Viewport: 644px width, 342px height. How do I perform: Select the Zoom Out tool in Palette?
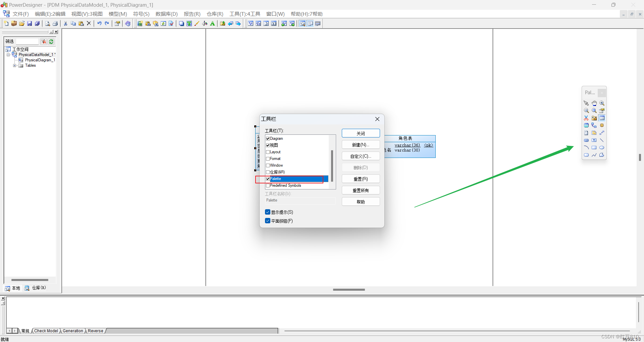(x=586, y=111)
